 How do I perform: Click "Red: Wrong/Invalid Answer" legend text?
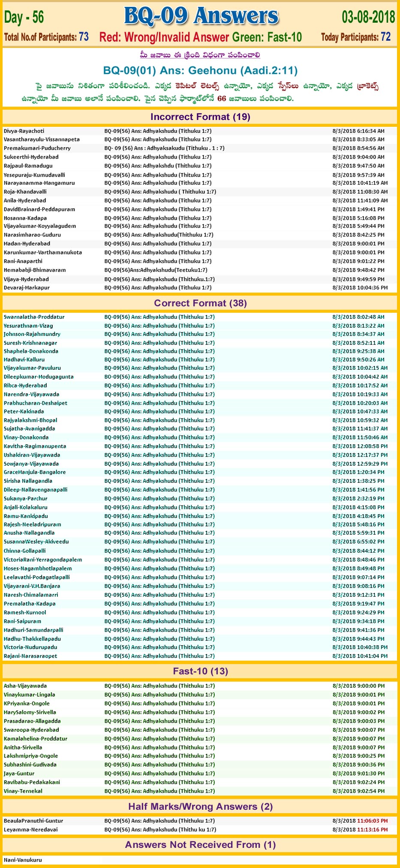pos(165,37)
